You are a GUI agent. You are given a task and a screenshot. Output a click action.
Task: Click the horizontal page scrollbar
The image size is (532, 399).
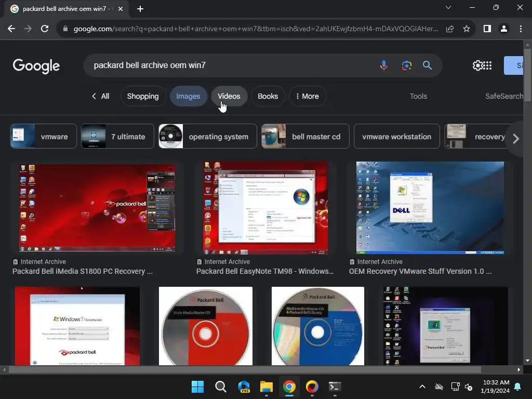[245, 369]
